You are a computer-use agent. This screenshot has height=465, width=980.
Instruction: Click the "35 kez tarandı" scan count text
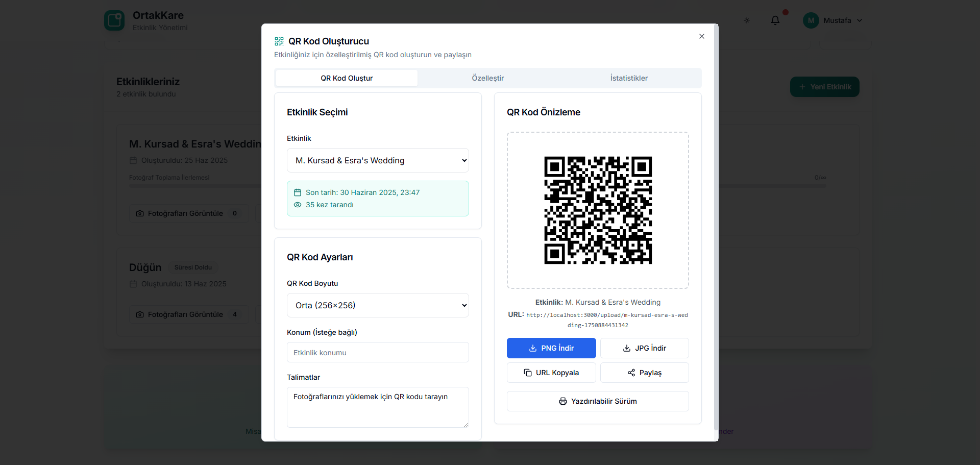[330, 205]
